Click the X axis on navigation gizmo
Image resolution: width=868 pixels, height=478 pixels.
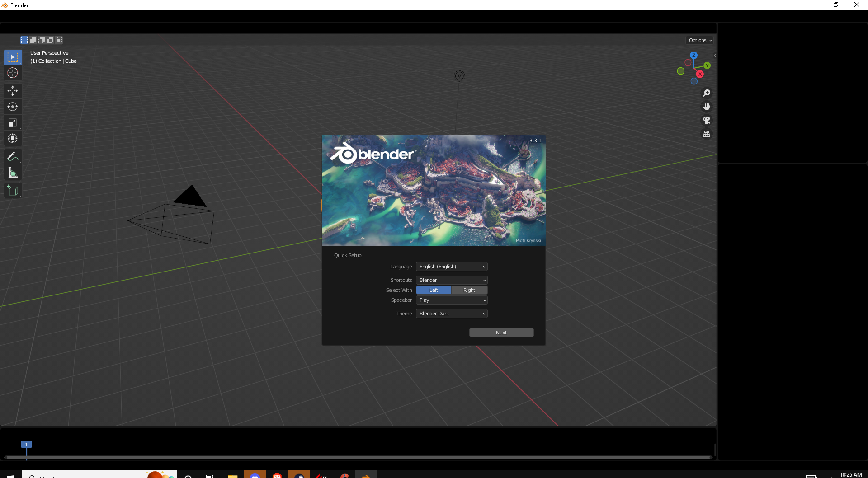tap(700, 74)
